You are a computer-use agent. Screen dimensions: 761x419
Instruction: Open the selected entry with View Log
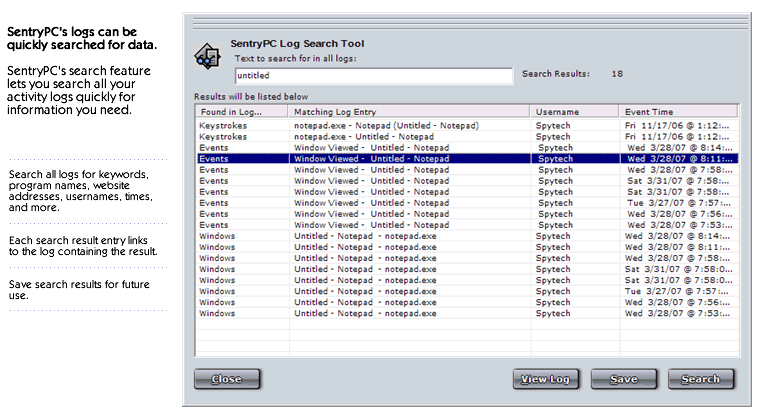pos(546,379)
